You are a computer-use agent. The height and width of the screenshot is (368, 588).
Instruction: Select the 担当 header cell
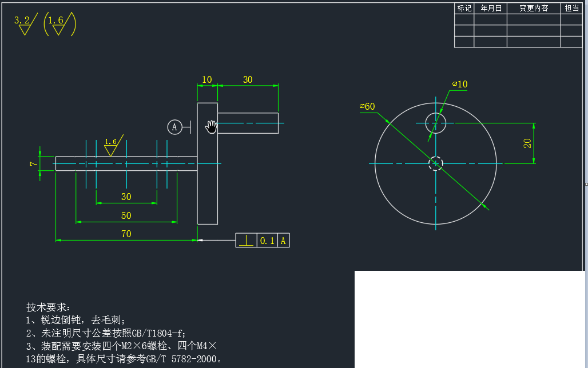pos(571,8)
